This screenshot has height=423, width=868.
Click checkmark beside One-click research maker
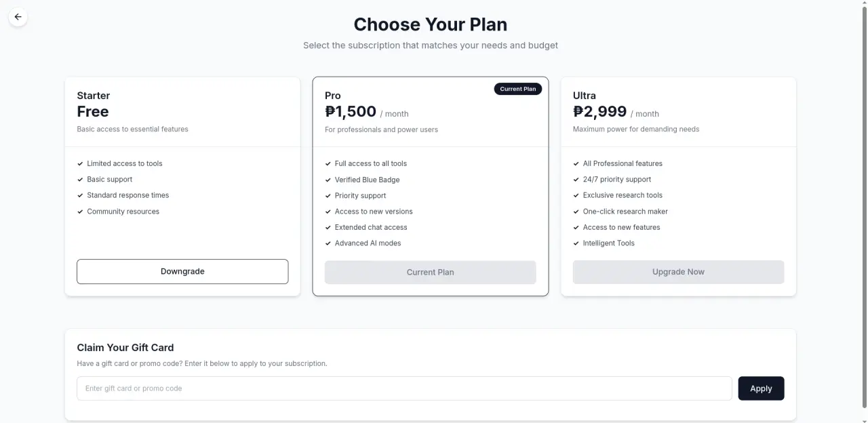pos(576,211)
